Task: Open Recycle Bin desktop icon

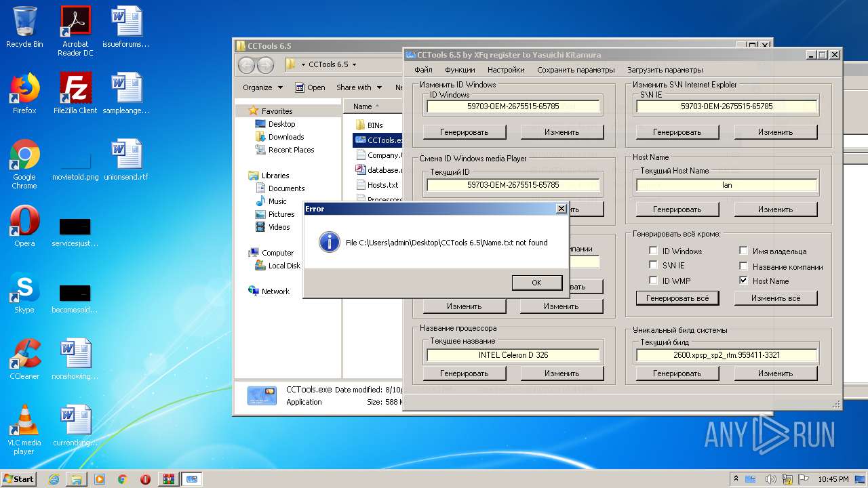Action: 24,27
